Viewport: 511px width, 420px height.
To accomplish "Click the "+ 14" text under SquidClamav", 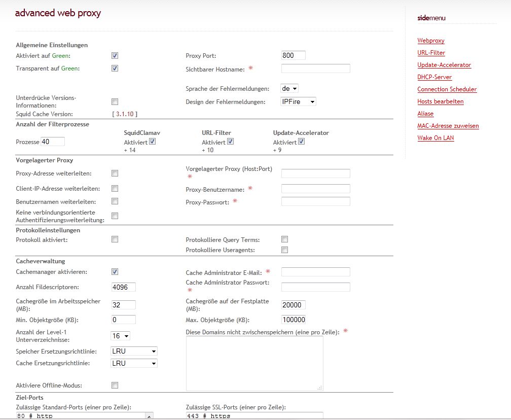I will click(x=130, y=150).
